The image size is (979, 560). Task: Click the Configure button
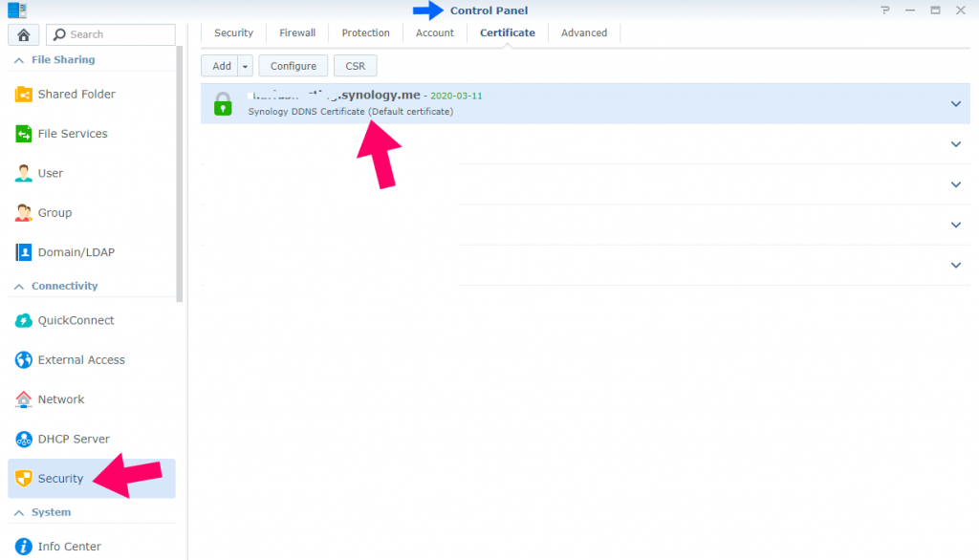[294, 66]
